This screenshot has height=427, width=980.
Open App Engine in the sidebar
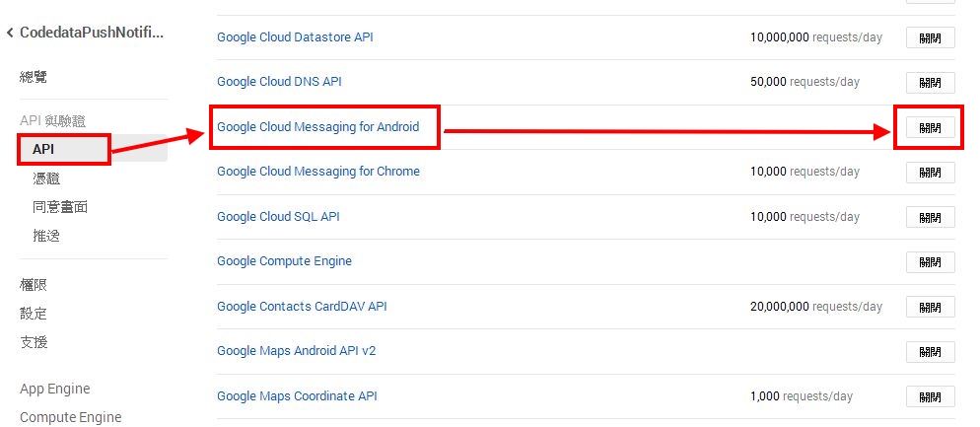tap(55, 389)
